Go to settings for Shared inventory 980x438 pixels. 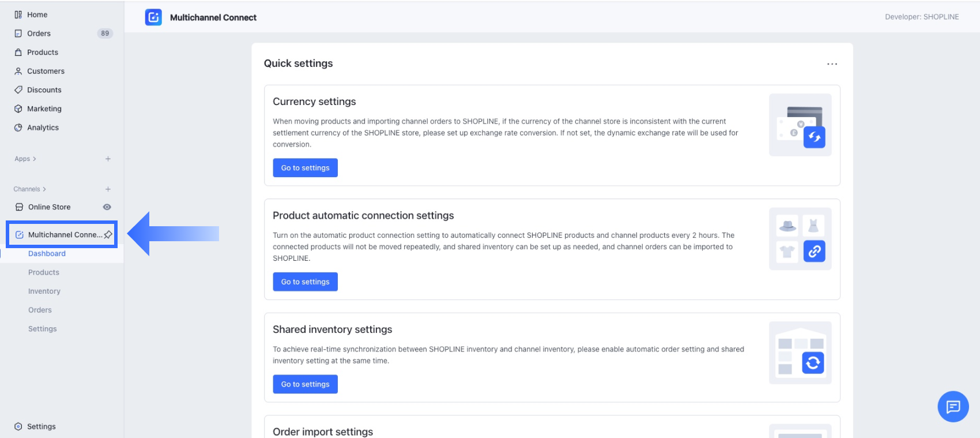(x=305, y=384)
